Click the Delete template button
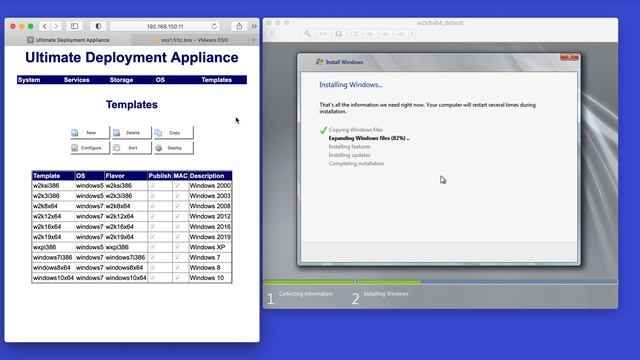 tap(131, 133)
